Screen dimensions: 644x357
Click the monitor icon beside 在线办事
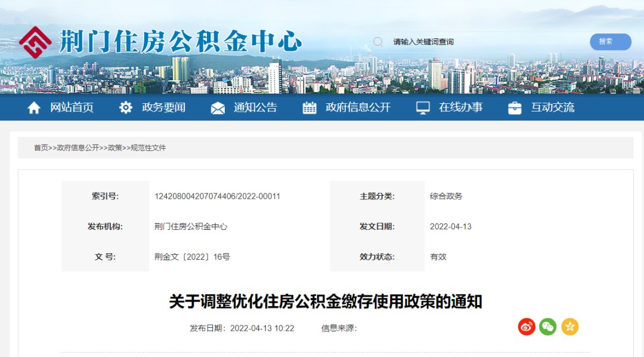[x=423, y=108]
